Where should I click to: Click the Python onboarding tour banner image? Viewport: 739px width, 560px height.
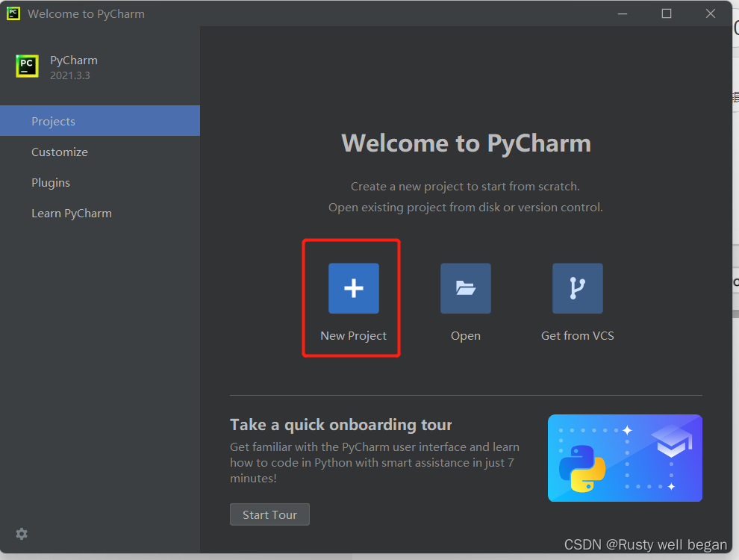(x=625, y=458)
